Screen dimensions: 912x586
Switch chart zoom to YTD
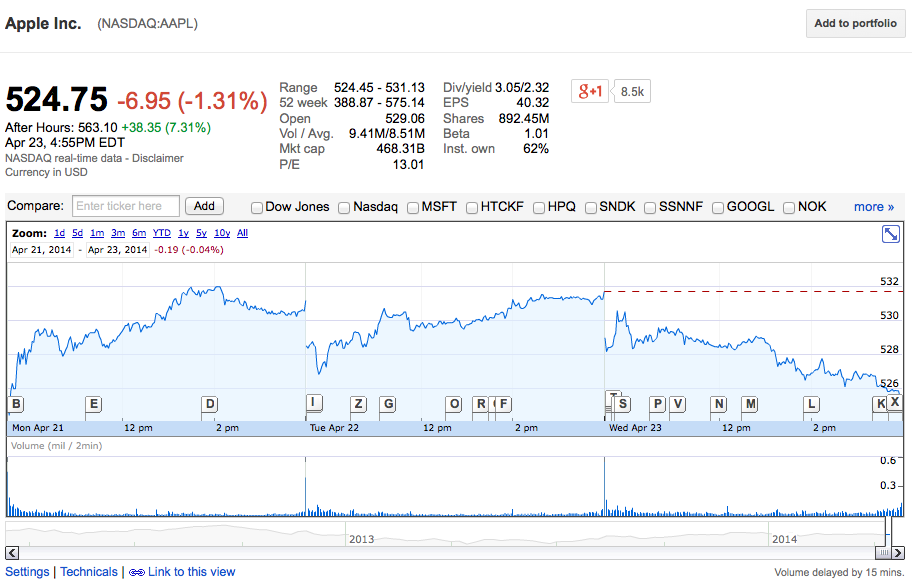pyautogui.click(x=162, y=233)
